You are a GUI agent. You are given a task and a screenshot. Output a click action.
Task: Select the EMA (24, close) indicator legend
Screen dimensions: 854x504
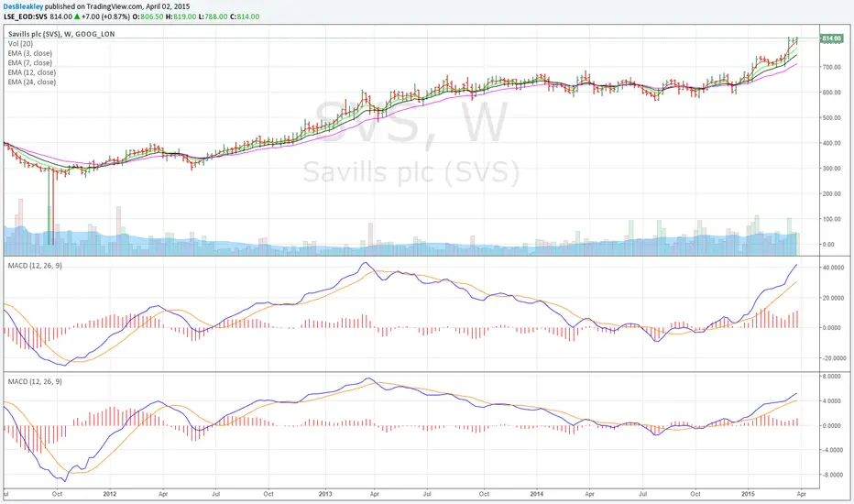(31, 82)
